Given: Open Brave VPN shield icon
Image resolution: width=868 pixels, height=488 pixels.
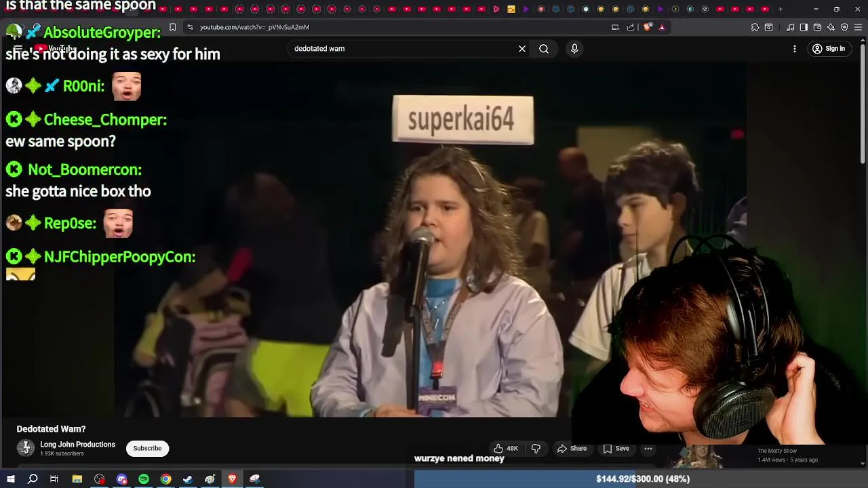Looking at the screenshot, I should pos(844,27).
